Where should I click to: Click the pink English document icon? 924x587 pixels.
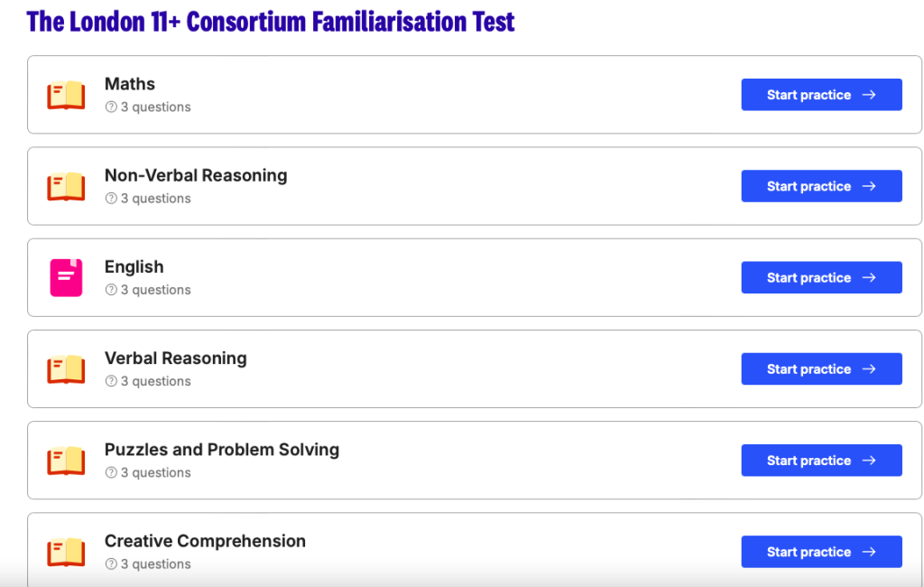[66, 277]
